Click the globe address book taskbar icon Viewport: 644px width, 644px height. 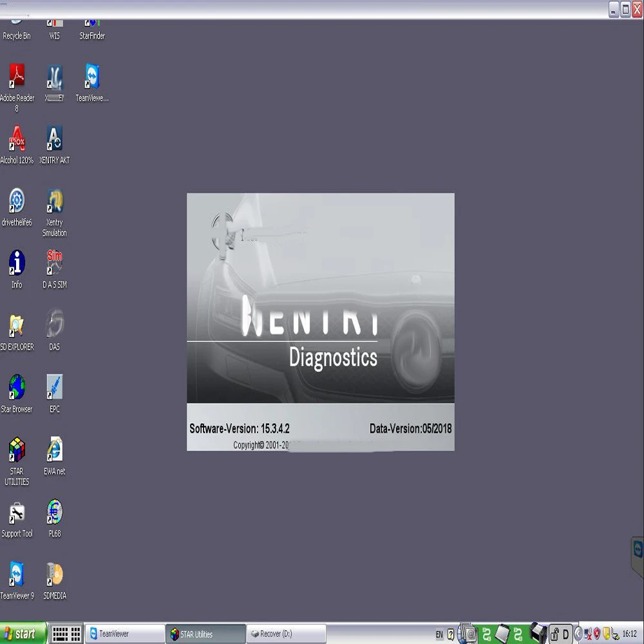[467, 634]
